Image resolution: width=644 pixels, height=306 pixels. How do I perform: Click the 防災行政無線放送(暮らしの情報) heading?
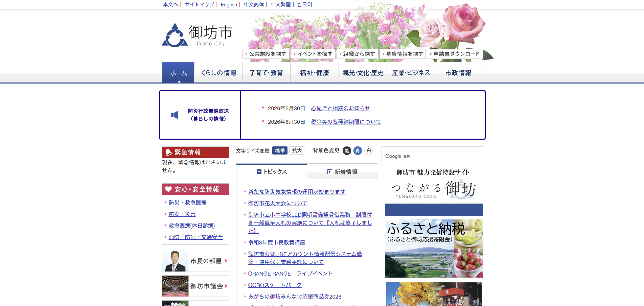[208, 115]
